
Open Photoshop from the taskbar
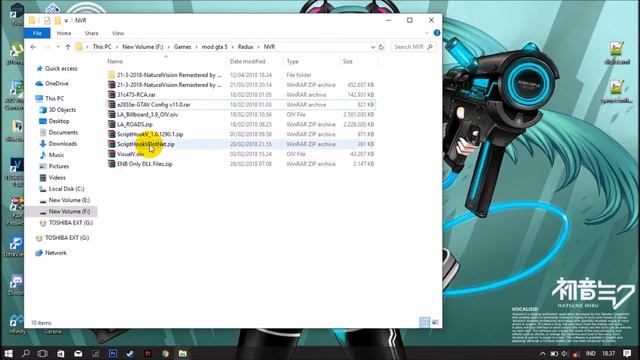pos(113,353)
